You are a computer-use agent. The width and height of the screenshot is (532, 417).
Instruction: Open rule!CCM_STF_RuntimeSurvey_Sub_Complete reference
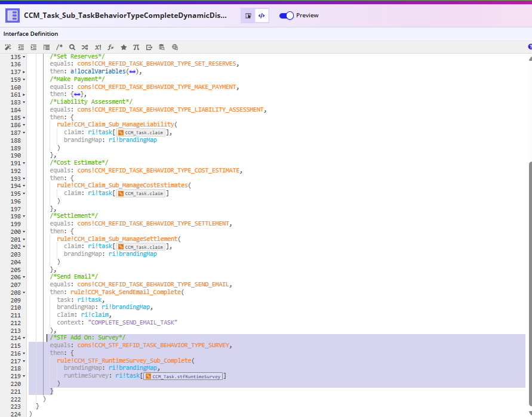[x=124, y=361]
